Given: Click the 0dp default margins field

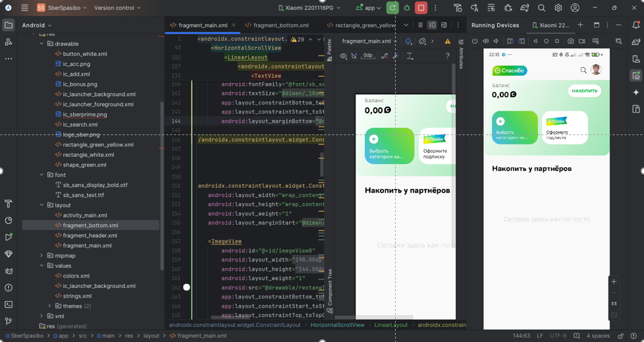Looking at the screenshot, I should (367, 56).
